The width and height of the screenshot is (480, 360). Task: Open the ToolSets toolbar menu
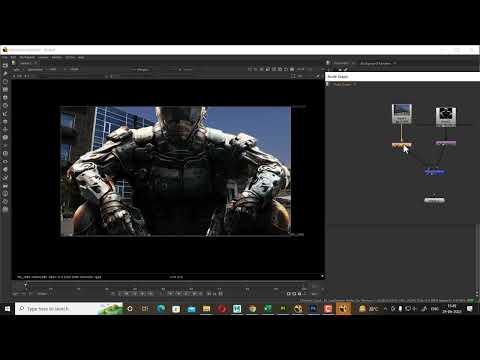5,177
